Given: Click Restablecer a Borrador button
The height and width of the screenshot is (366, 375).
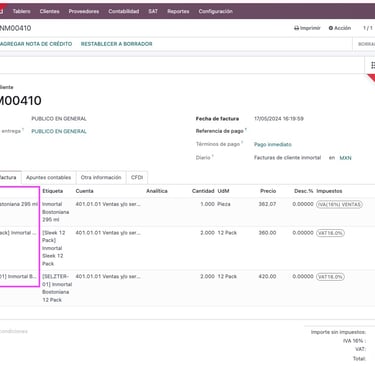Looking at the screenshot, I should 116,44.
